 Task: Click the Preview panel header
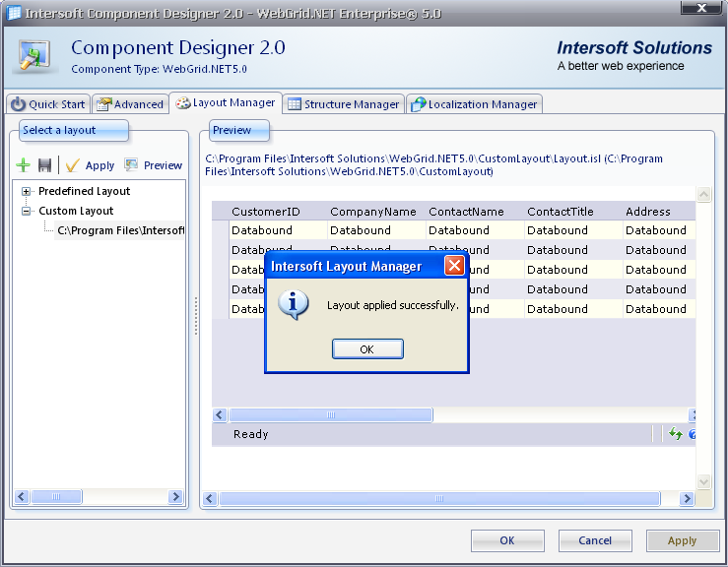[238, 130]
